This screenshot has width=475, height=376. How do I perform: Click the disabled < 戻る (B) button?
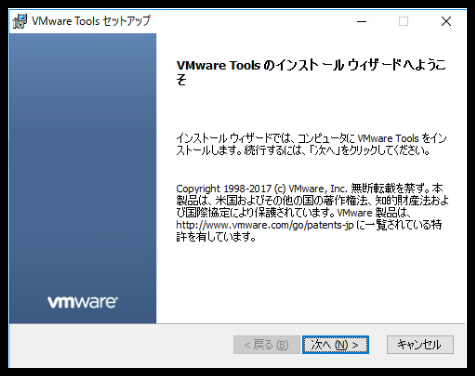[266, 345]
